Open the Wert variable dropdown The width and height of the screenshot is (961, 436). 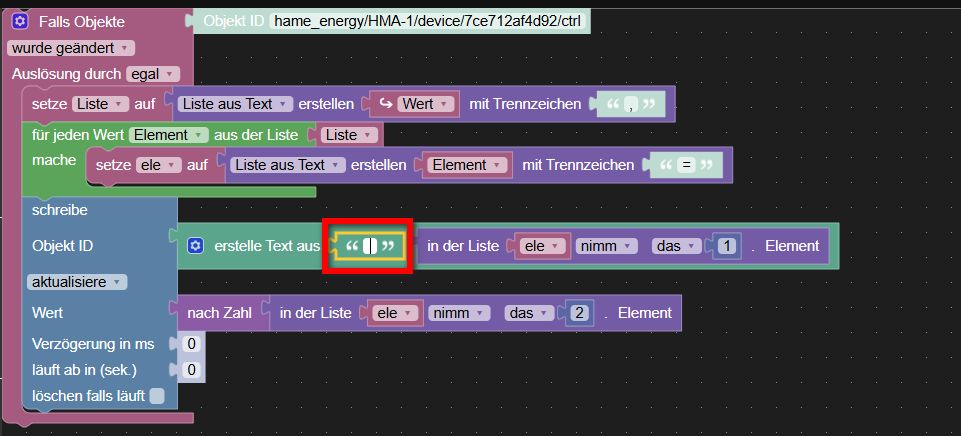click(x=427, y=104)
